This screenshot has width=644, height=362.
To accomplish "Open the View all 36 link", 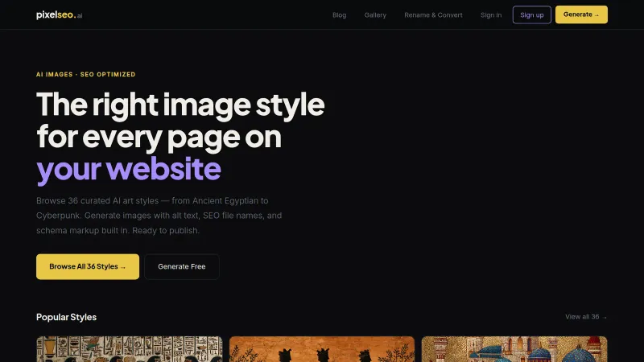I will pos(586,317).
